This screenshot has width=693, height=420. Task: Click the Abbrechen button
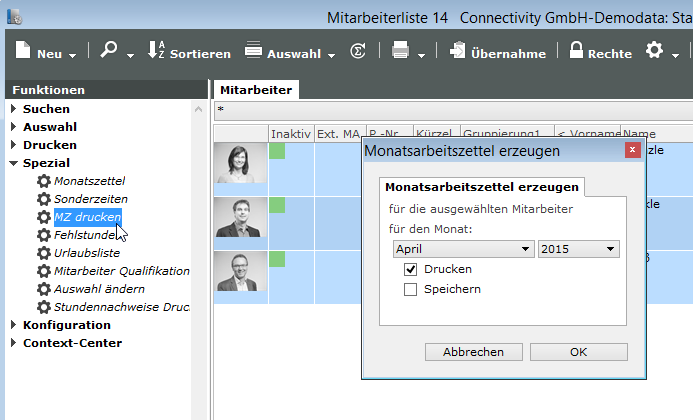(x=473, y=352)
